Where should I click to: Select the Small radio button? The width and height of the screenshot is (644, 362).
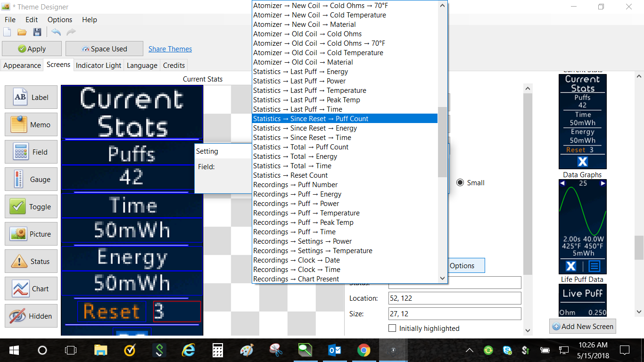click(460, 183)
